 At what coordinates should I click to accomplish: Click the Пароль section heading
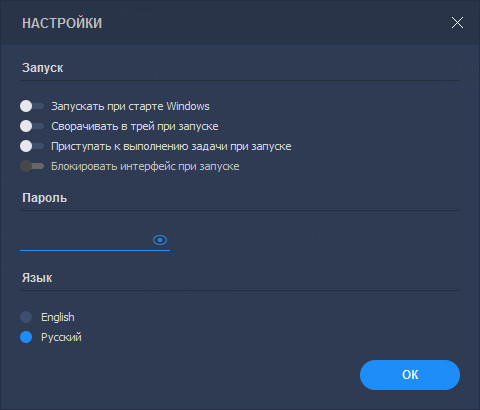click(45, 198)
